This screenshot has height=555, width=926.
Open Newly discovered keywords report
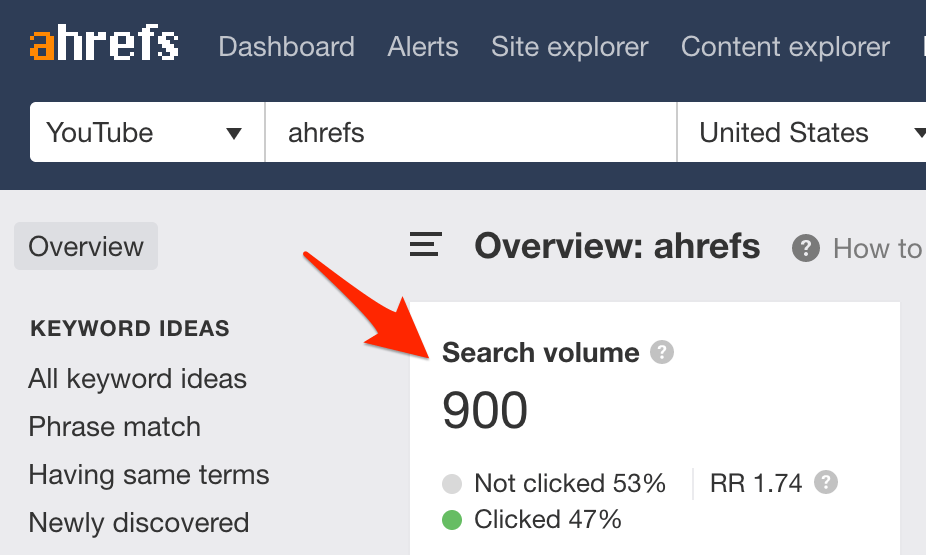pos(139,523)
